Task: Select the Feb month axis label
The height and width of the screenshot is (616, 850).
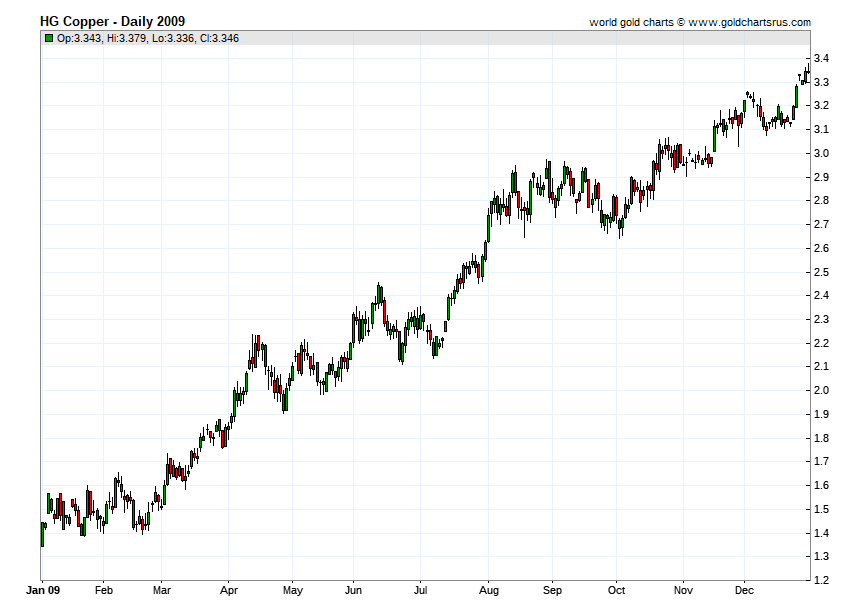Action: pyautogui.click(x=104, y=591)
